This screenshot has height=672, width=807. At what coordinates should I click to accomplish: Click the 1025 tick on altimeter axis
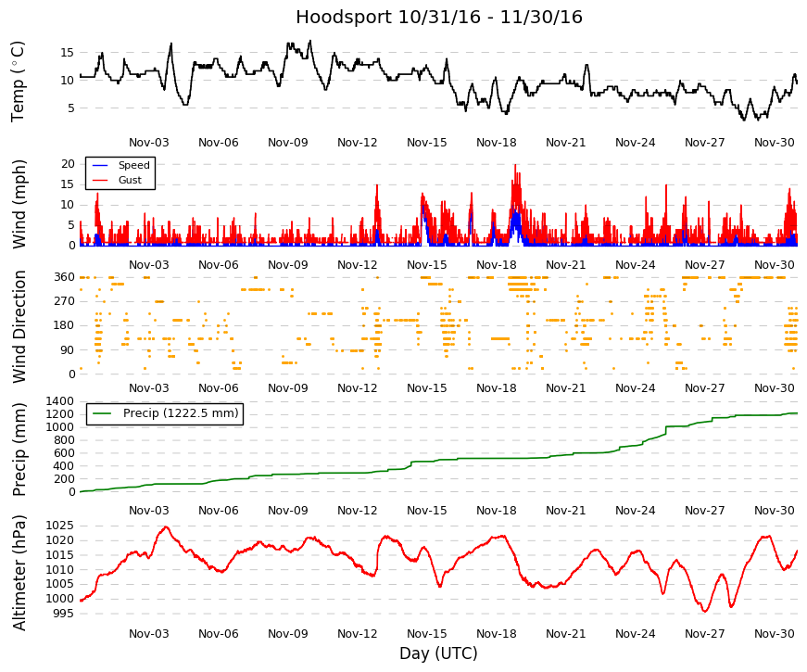pos(59,526)
